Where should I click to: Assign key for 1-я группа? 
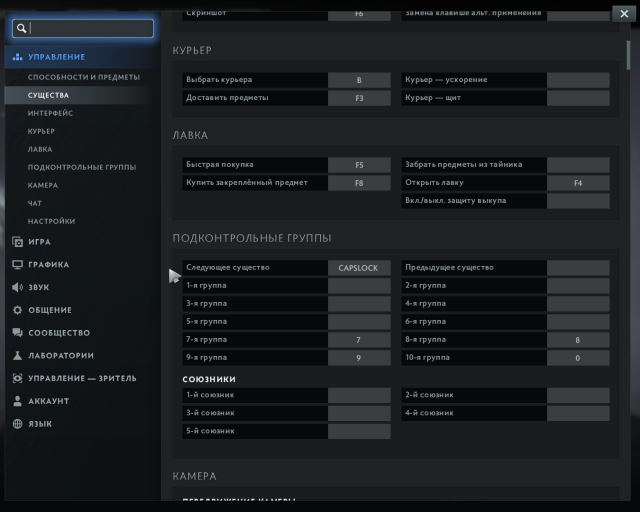[359, 286]
